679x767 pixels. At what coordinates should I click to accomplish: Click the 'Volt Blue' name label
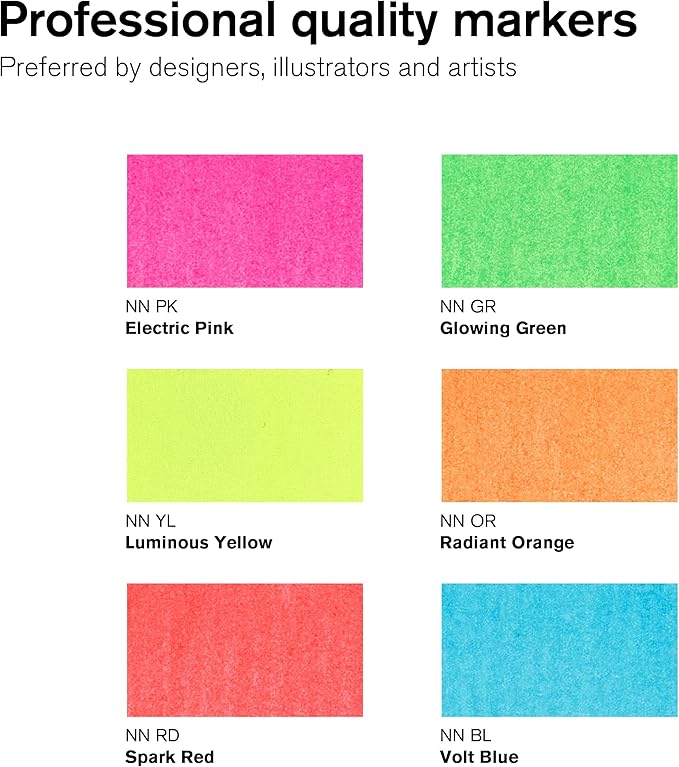tap(479, 757)
